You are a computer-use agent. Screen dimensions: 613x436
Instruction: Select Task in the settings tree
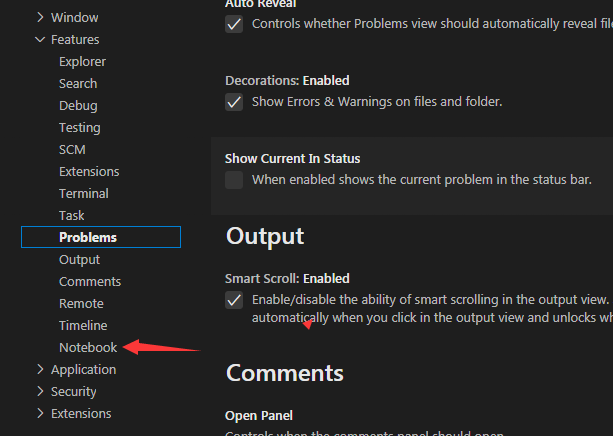pos(72,216)
